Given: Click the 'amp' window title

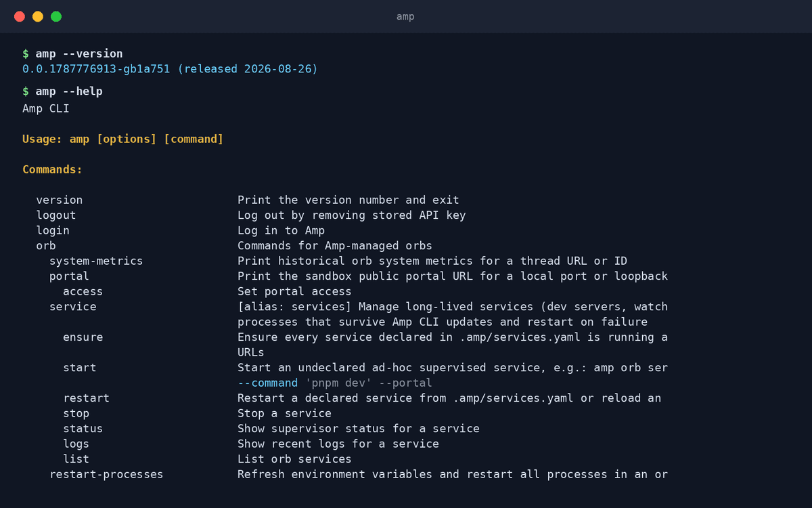Looking at the screenshot, I should pyautogui.click(x=405, y=16).
